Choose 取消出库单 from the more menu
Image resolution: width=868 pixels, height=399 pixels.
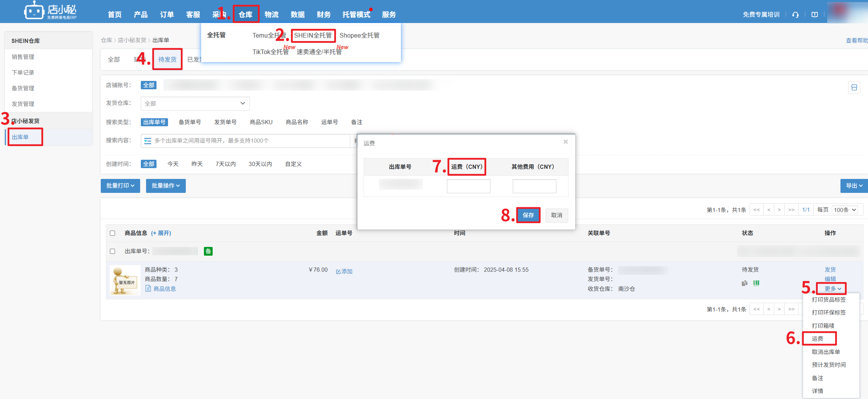tap(825, 352)
